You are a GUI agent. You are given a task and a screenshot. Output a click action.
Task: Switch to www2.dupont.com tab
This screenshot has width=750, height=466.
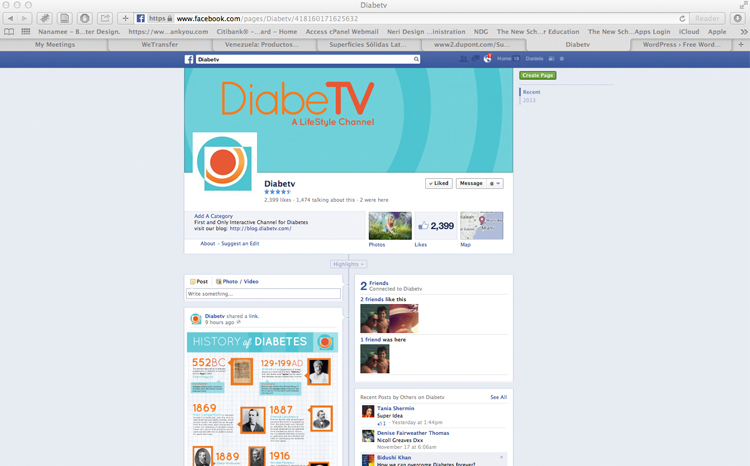pyautogui.click(x=472, y=44)
